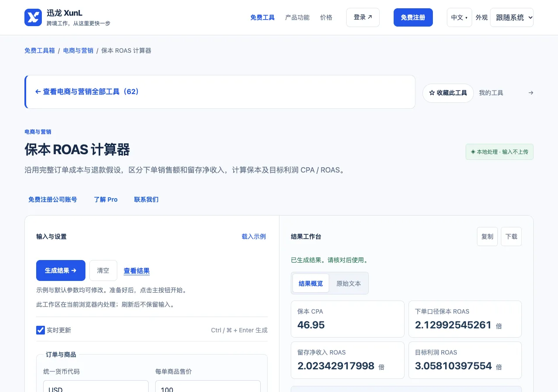Click the 保本 ROAS 计算器 page heading

tap(77, 149)
